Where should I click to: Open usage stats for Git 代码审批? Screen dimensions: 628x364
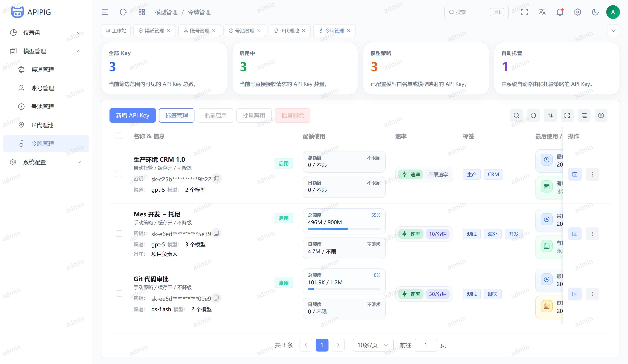(x=575, y=294)
